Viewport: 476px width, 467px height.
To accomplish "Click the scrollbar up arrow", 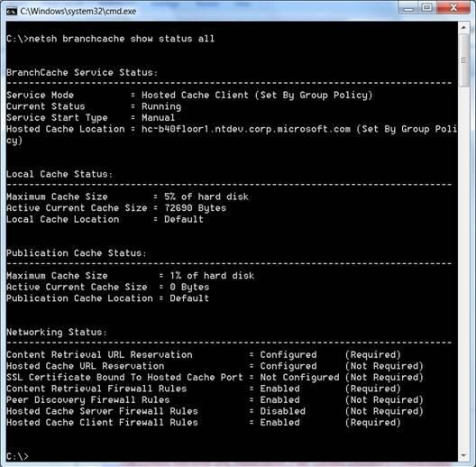I will [x=463, y=28].
